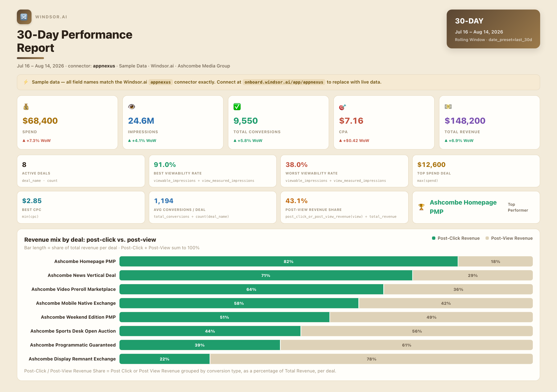Image resolution: width=557 pixels, height=392 pixels.
Task: Click the eye icon on Impressions card
Action: pos(131,107)
